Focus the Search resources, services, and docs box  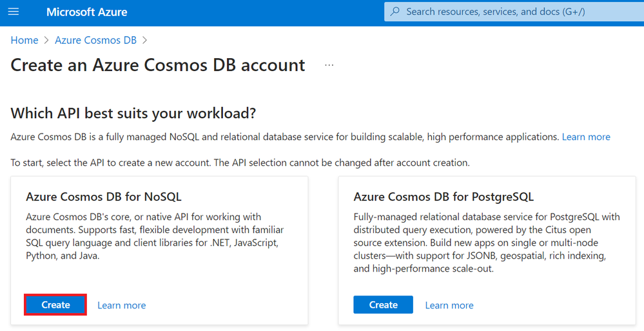(514, 12)
